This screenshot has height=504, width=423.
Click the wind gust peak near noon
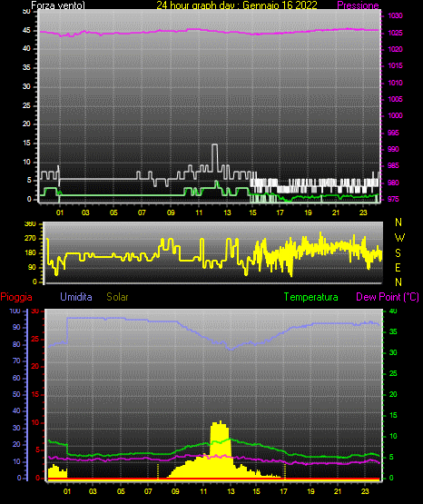click(x=214, y=145)
